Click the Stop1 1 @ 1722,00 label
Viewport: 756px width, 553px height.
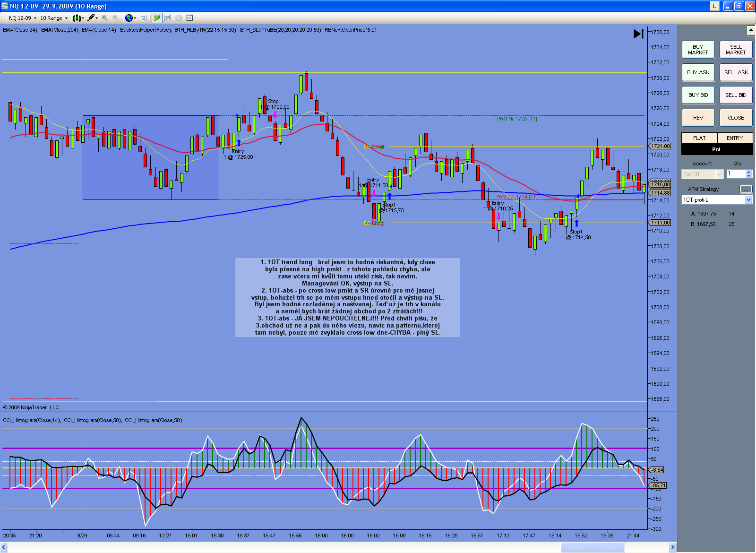[275, 104]
